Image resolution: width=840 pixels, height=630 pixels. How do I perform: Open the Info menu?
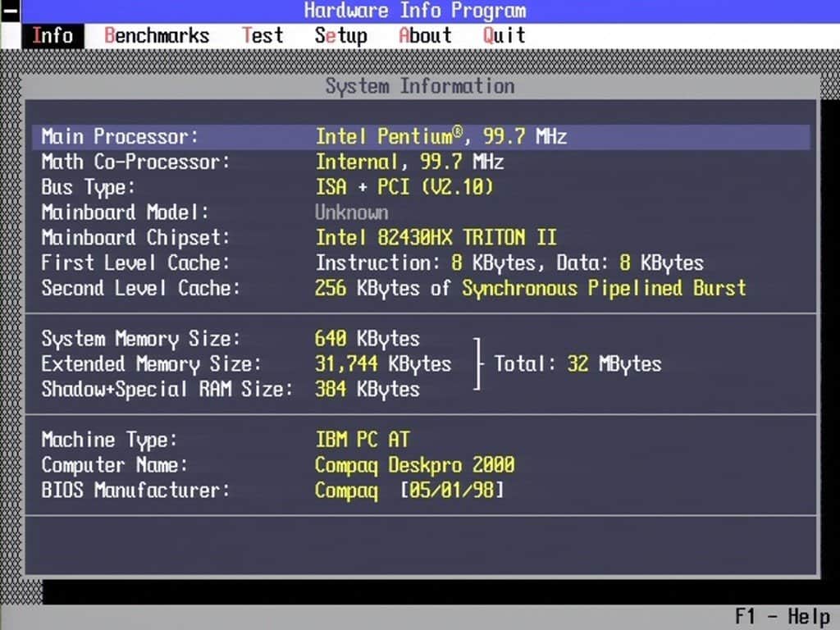coord(52,36)
